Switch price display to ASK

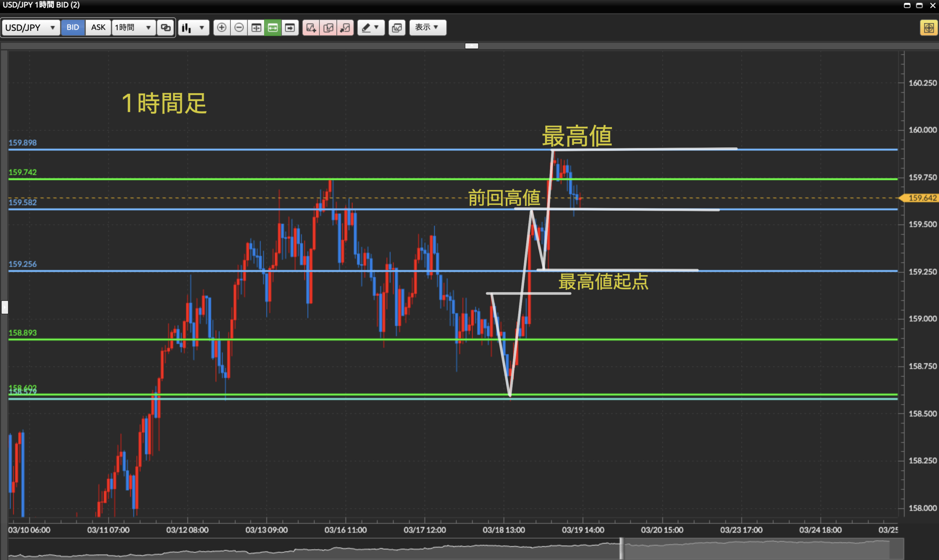(98, 27)
